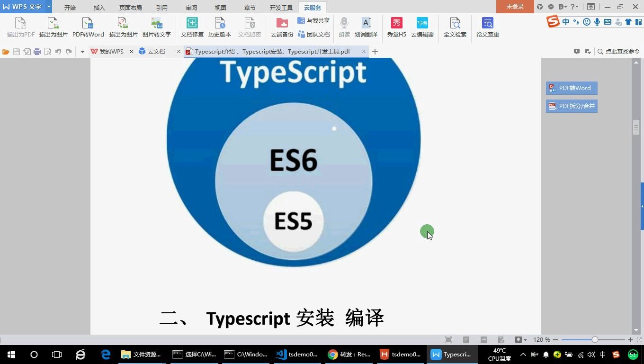Click the vertical scrollbar thumb

(636, 128)
